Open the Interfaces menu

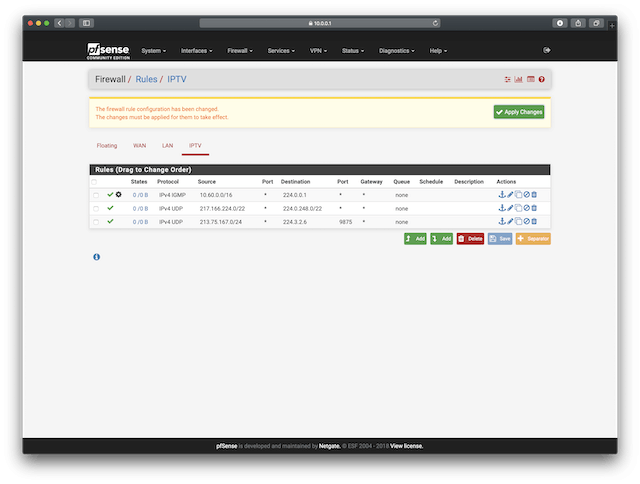[x=196, y=51]
